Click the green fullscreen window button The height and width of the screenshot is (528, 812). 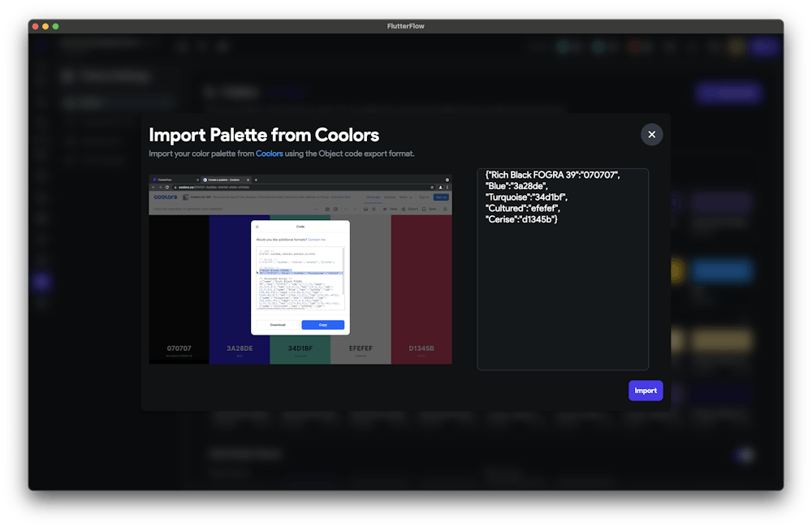(x=56, y=27)
